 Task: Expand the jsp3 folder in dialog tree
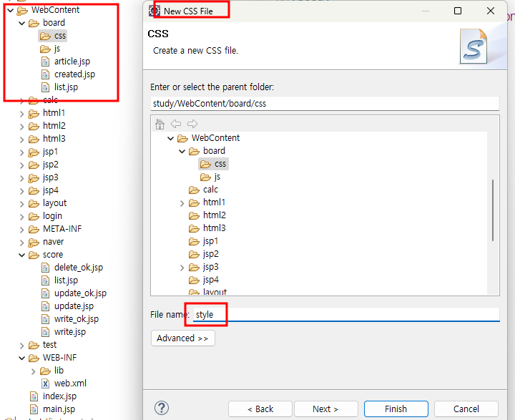(x=182, y=268)
